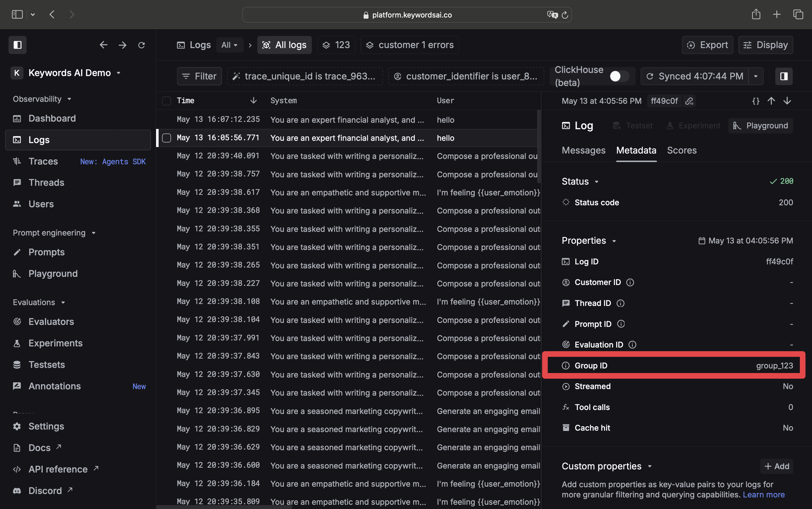Open log in Playground button
This screenshot has width=812, height=509.
click(x=760, y=126)
